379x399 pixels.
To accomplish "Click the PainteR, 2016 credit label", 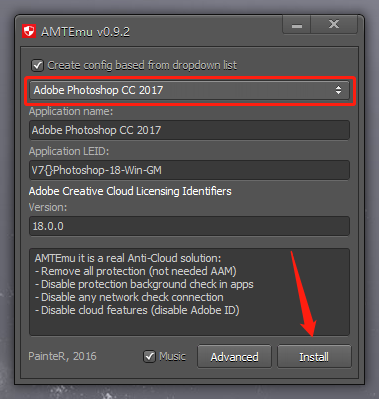I will pos(62,356).
